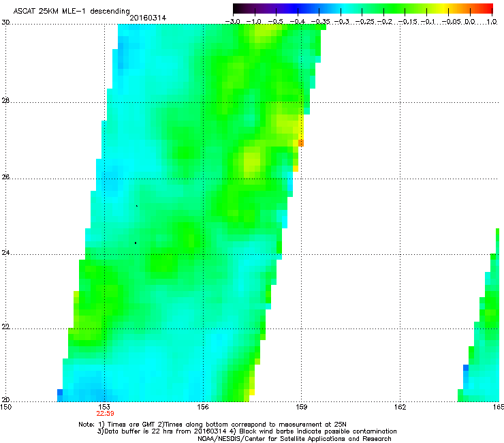Click the latitude label 22
Image resolution: width=504 pixels, height=443 pixels.
(5, 327)
